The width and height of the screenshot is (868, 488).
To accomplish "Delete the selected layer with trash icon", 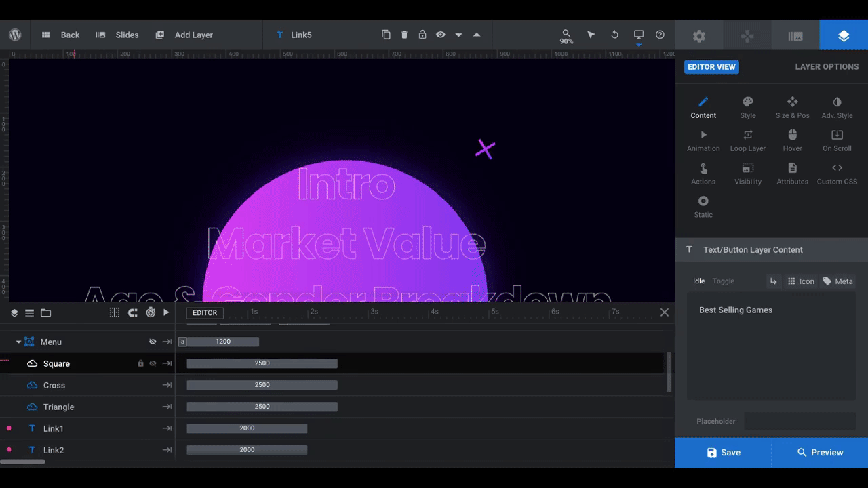I will tap(404, 35).
